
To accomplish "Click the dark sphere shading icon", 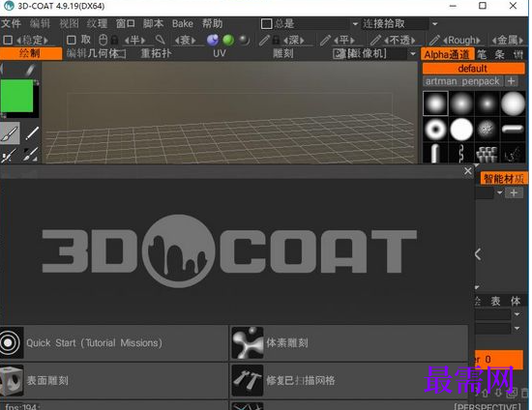I will tap(245, 40).
